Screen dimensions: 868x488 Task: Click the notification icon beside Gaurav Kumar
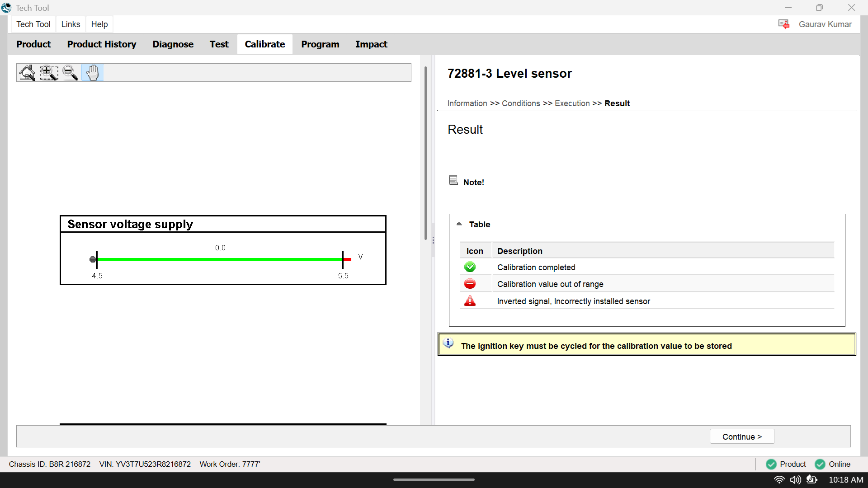click(x=784, y=24)
